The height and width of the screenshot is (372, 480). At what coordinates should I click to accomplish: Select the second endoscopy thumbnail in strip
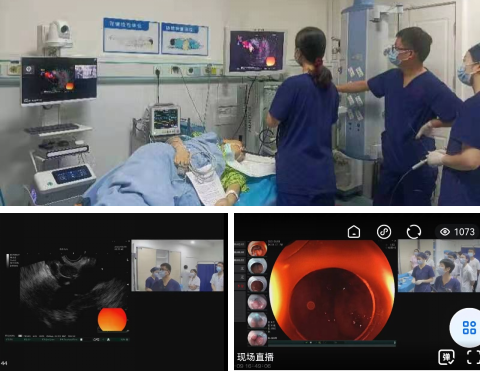coord(257,266)
